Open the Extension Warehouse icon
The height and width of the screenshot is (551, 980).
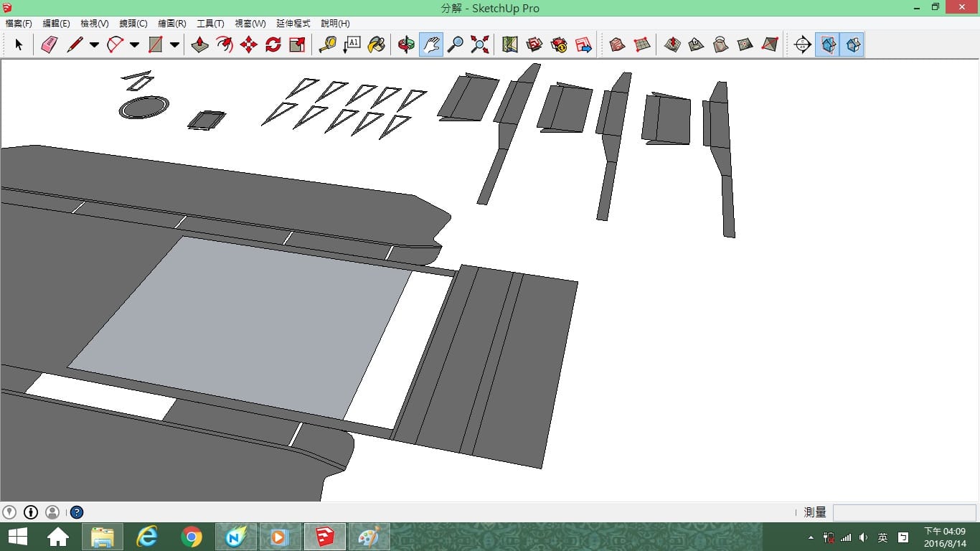(559, 44)
